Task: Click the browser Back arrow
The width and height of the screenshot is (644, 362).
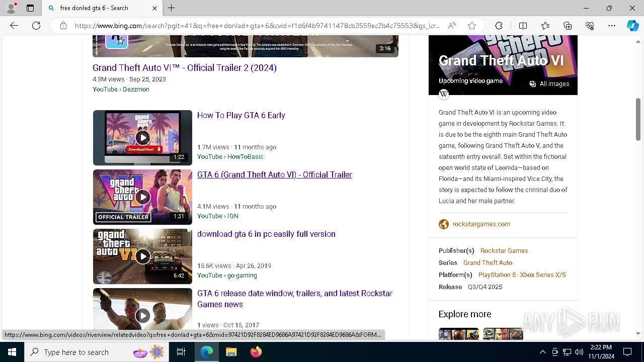Action: [14, 26]
